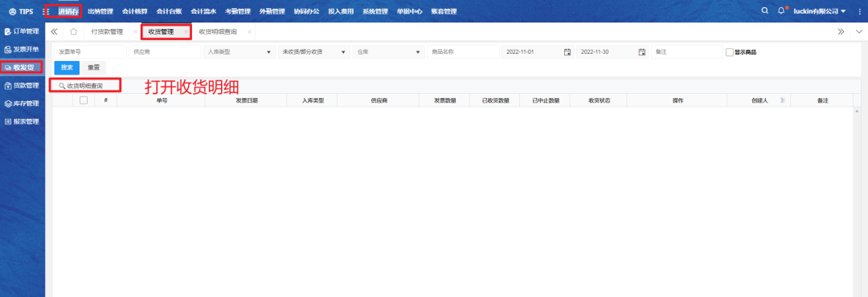Click the 已中止数量 column header

click(546, 100)
